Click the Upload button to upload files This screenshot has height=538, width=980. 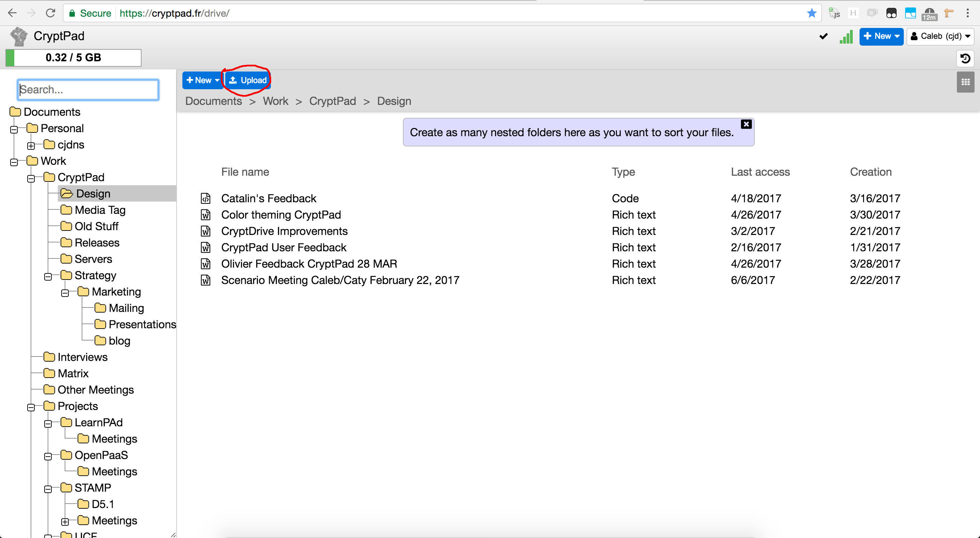pyautogui.click(x=249, y=80)
